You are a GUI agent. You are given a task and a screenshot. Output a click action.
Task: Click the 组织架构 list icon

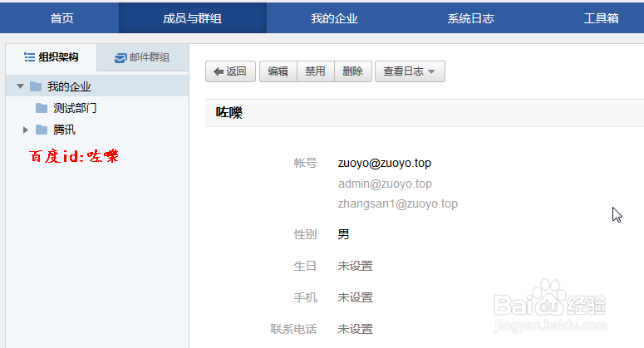click(x=29, y=57)
